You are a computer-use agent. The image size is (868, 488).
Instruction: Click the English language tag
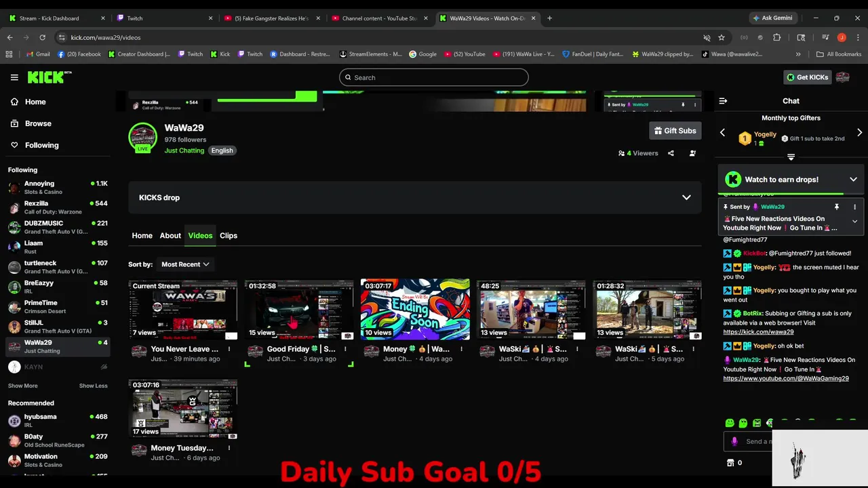[222, 150]
